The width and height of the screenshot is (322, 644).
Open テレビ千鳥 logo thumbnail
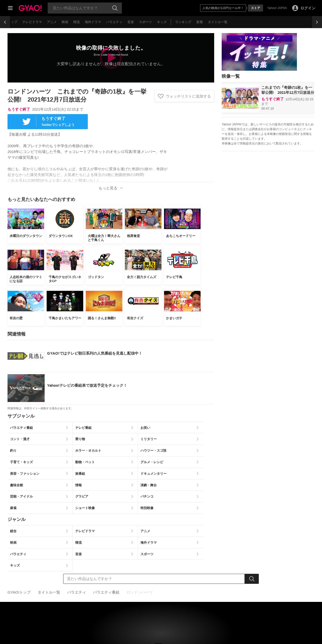point(182,260)
